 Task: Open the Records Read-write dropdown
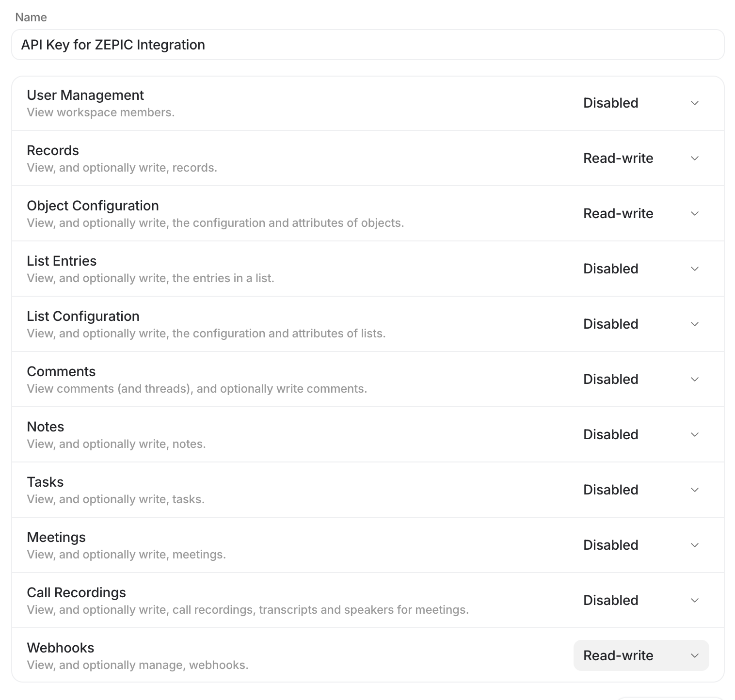[x=640, y=158]
